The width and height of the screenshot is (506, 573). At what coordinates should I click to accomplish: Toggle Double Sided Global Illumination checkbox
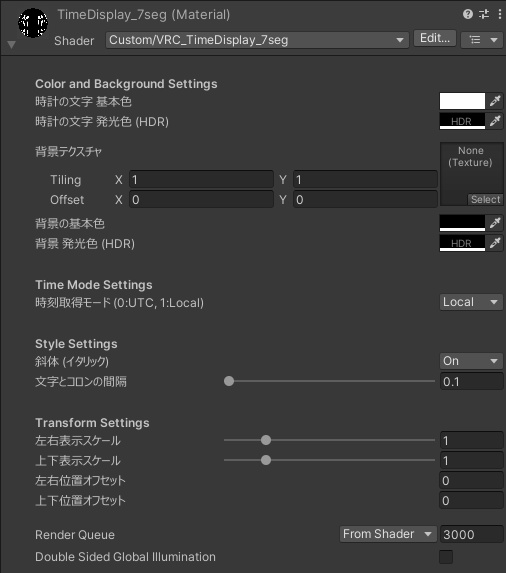446,557
